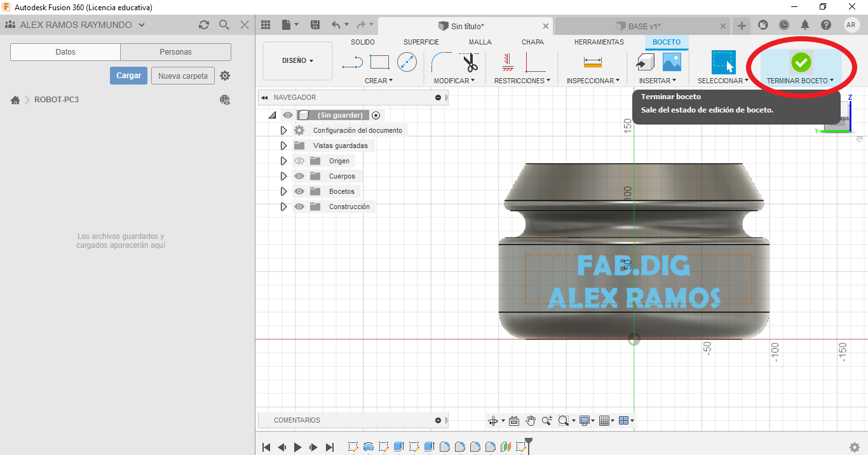Expand the Configuración del documento node
The height and width of the screenshot is (455, 868).
(284, 130)
